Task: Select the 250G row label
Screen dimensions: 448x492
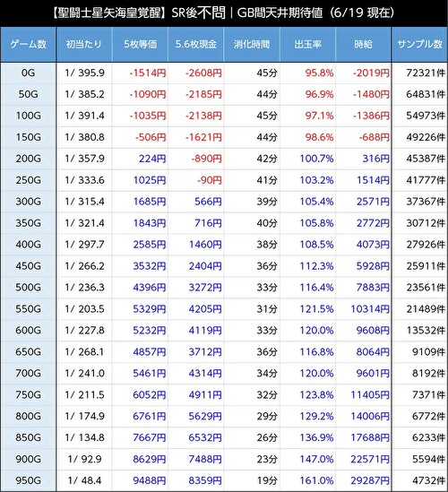Action: 29,180
